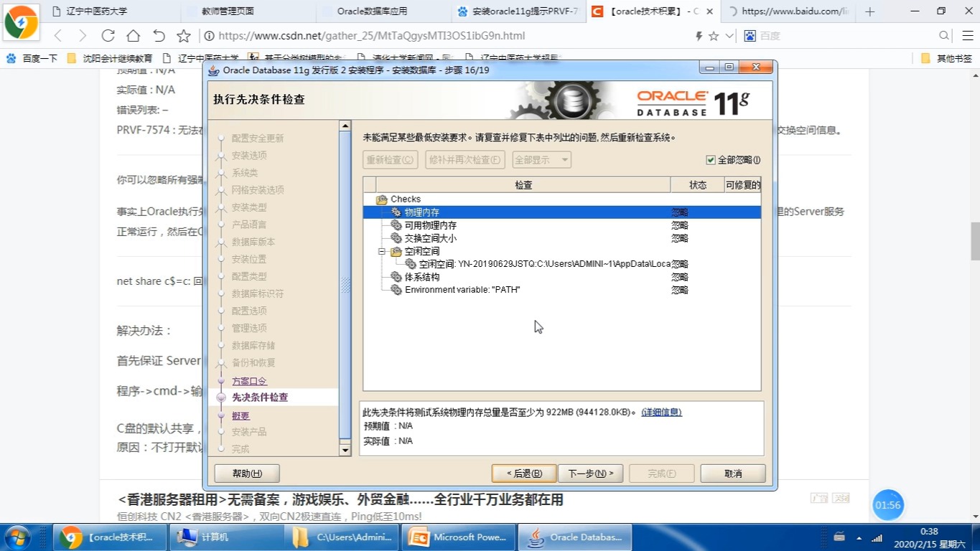
Task: Click the gear icon beside 体系结构
Action: pos(396,277)
